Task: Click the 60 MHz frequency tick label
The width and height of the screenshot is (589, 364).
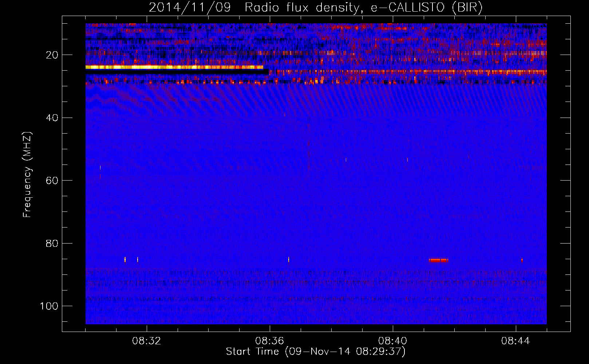Action: (52, 181)
